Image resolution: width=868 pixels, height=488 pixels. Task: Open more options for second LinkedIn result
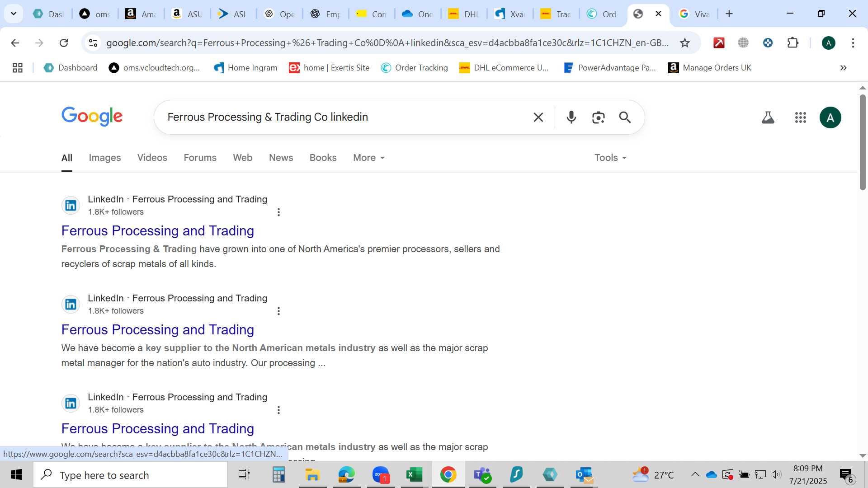pyautogui.click(x=278, y=311)
